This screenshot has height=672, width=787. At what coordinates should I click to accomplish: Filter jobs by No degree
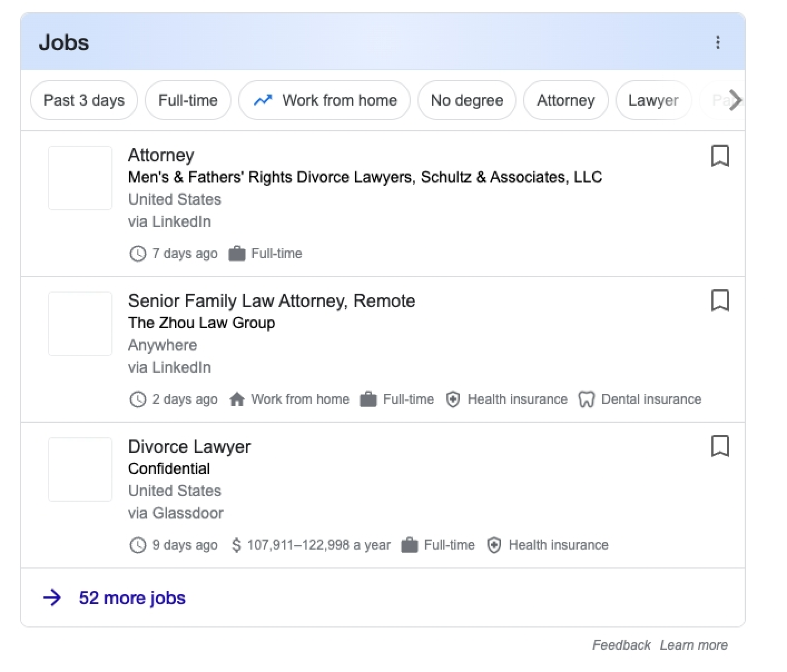466,100
